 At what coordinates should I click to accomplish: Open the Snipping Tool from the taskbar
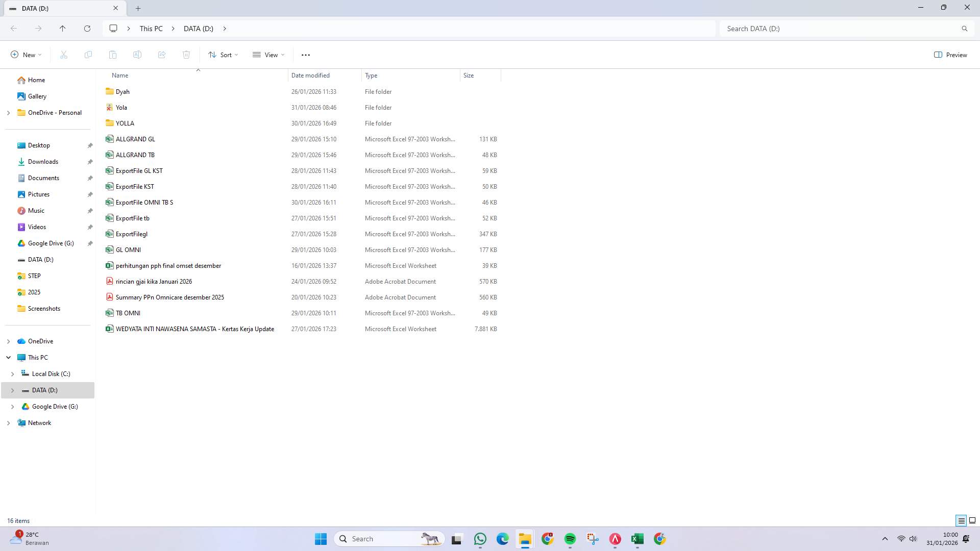pos(593,539)
